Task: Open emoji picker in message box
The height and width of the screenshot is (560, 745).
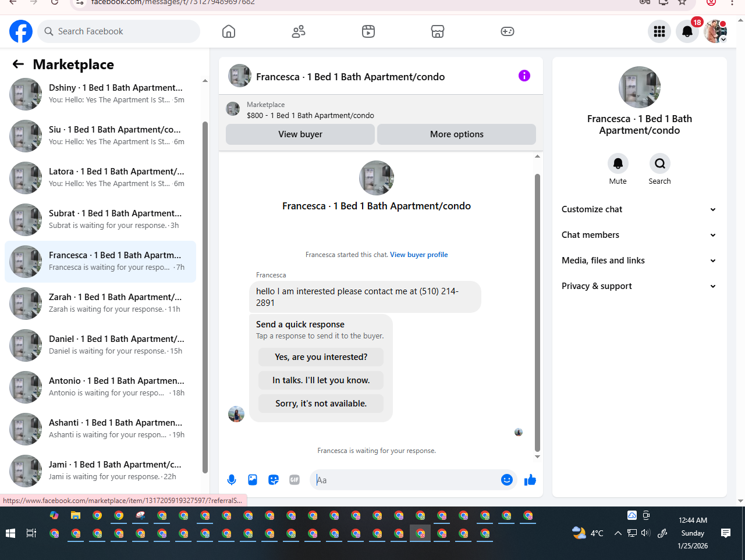Action: tap(507, 480)
